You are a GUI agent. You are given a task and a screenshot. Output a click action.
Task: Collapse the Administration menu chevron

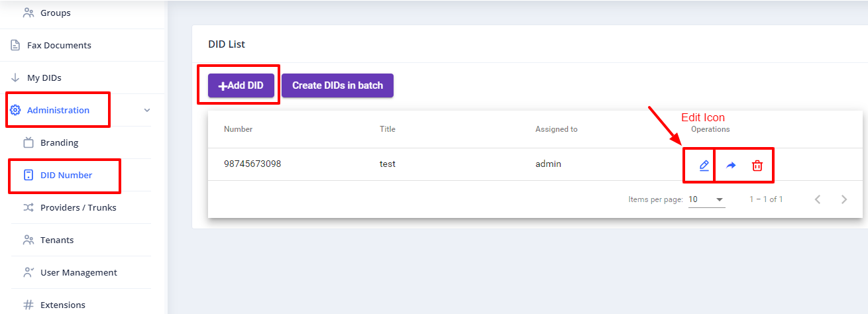(147, 110)
